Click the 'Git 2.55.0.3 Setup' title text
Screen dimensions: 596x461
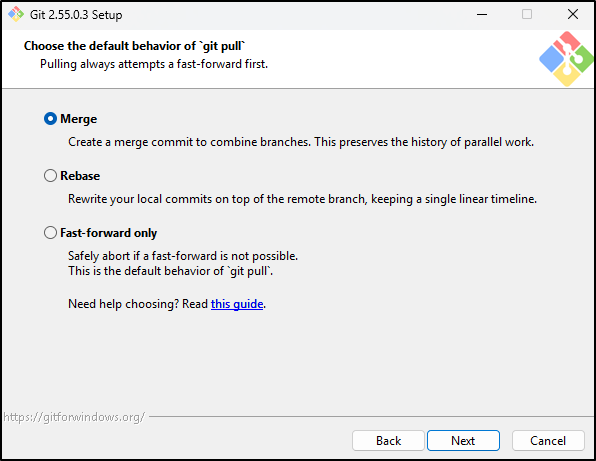tap(76, 15)
